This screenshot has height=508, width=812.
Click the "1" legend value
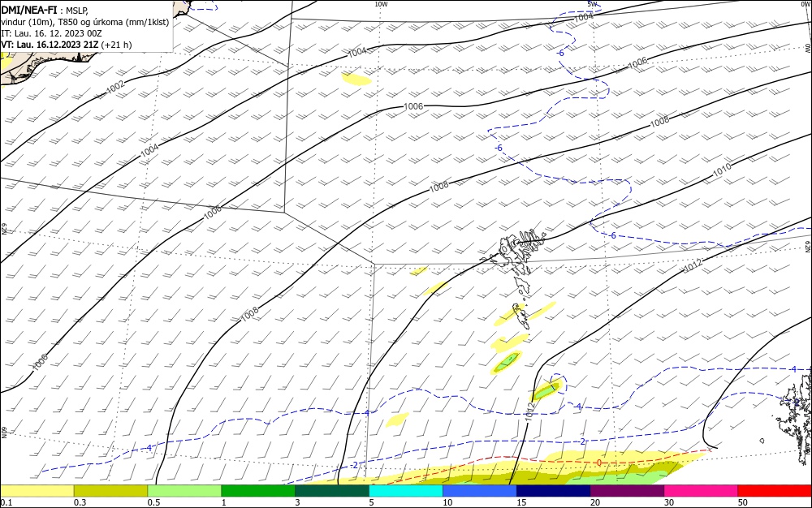224,503
